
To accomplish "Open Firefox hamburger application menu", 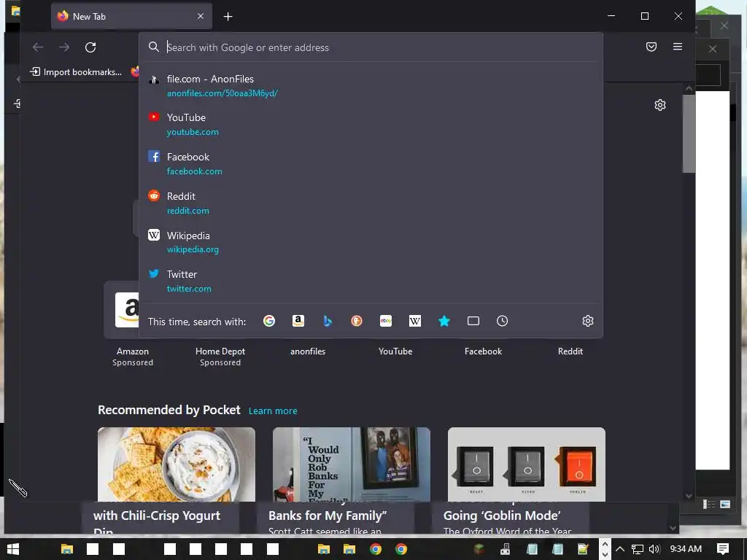I will tap(678, 47).
